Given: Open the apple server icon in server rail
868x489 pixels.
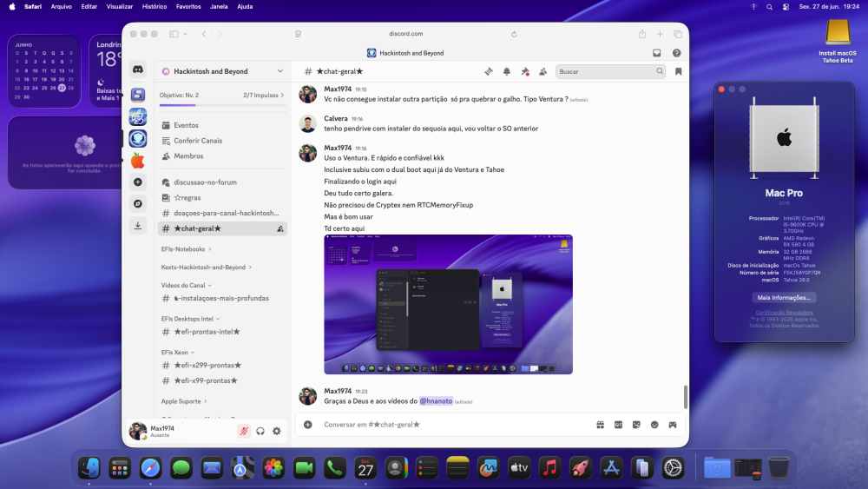Looking at the screenshot, I should (x=138, y=161).
